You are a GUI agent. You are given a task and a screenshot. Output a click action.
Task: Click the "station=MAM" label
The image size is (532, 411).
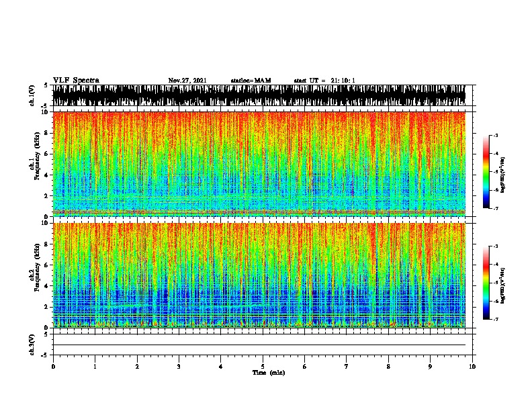tap(251, 81)
